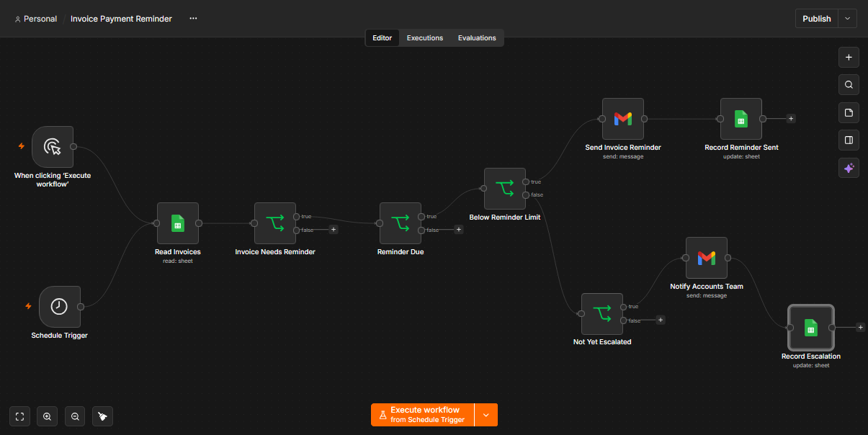Select the Reminder Due IF node

(x=401, y=223)
